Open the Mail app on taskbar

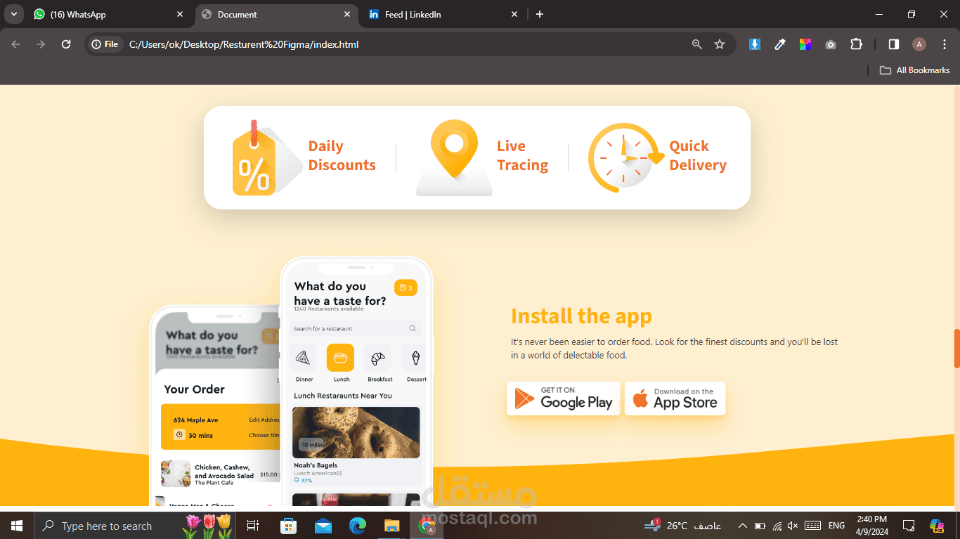(323, 526)
